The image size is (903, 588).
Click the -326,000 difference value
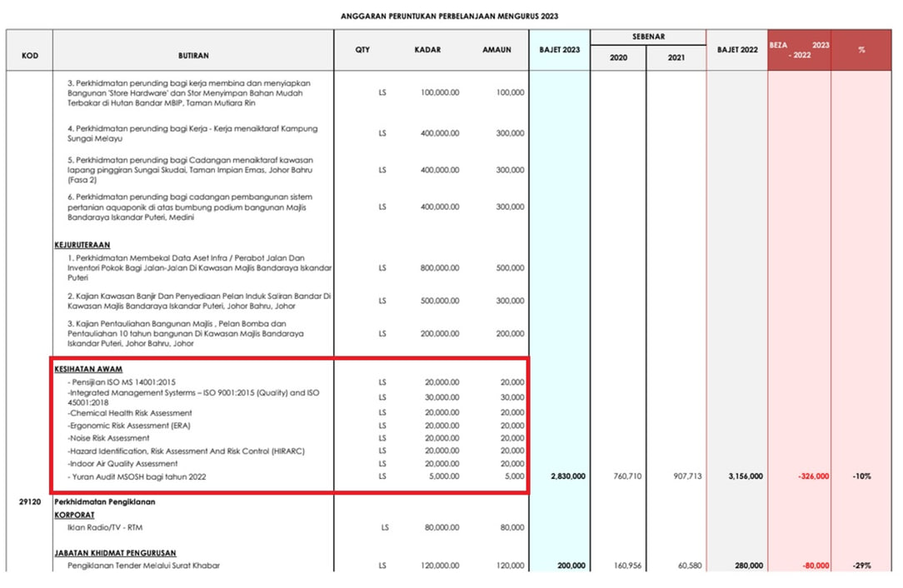(x=813, y=476)
